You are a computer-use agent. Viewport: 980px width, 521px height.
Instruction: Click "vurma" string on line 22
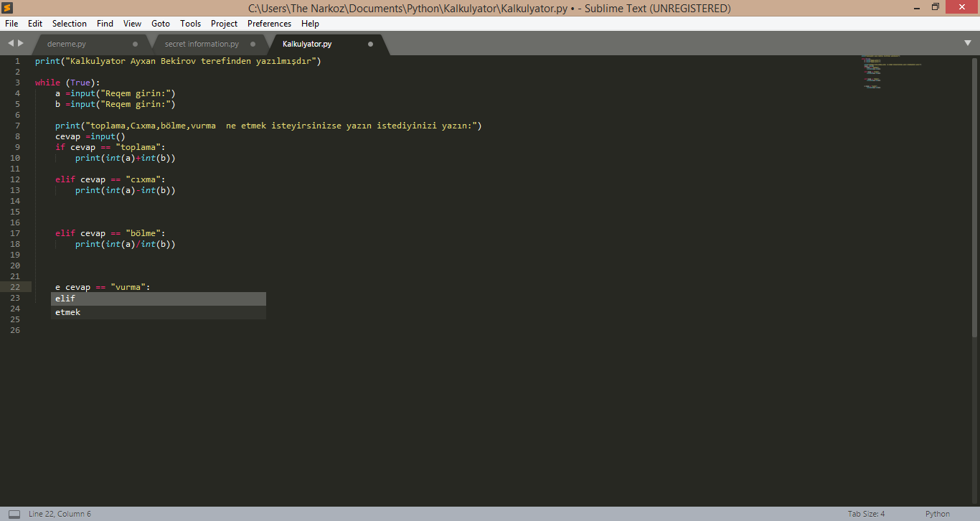[128, 287]
